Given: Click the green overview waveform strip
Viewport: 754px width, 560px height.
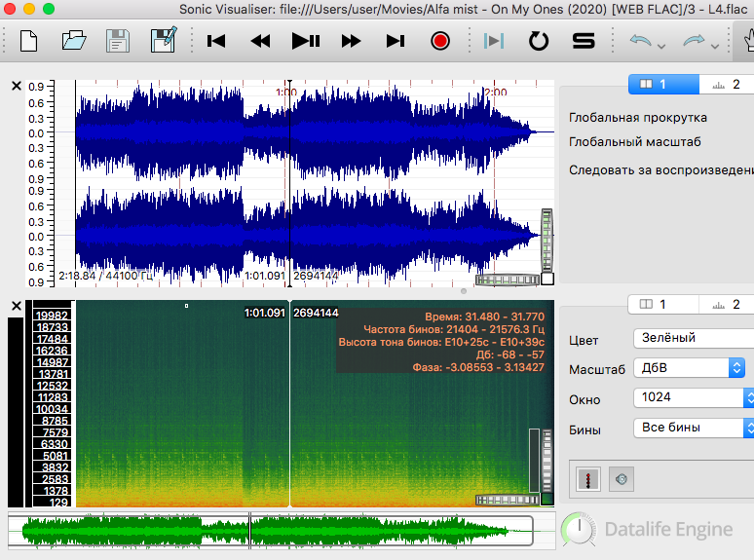Looking at the screenshot, I should (x=282, y=531).
